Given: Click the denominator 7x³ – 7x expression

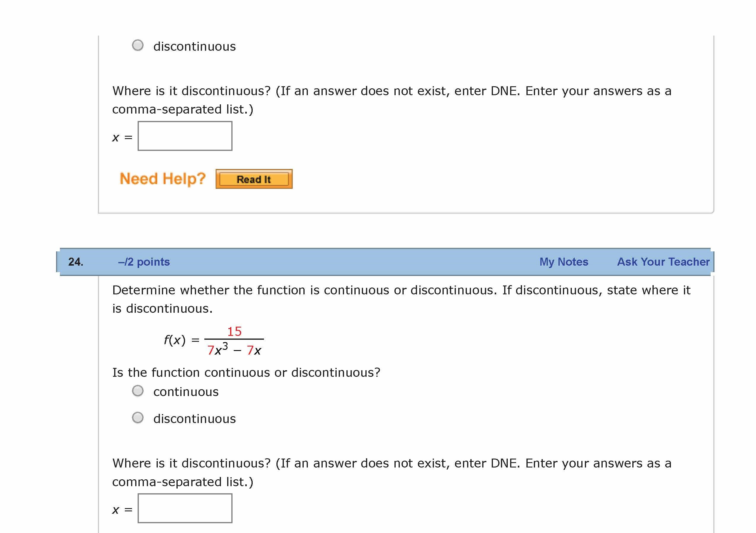Looking at the screenshot, I should [234, 350].
